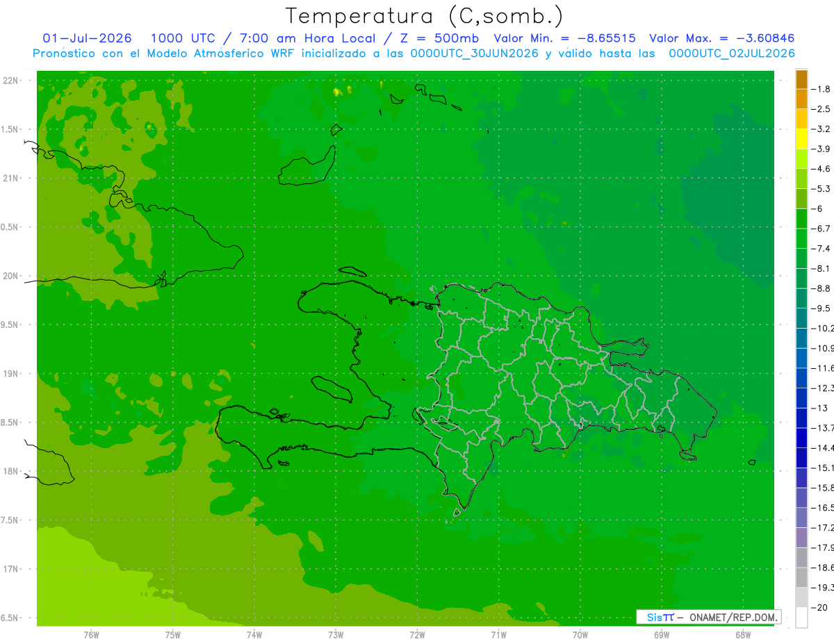Click the "21N" latitude label
Viewport: 834px width, 644px height.
click(x=10, y=179)
